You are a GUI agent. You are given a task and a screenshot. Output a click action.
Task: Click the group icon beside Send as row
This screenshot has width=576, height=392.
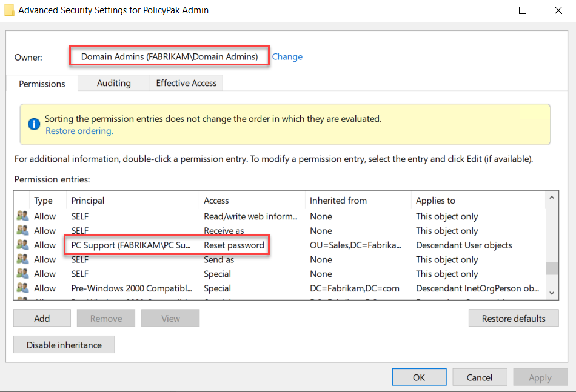[x=22, y=259]
